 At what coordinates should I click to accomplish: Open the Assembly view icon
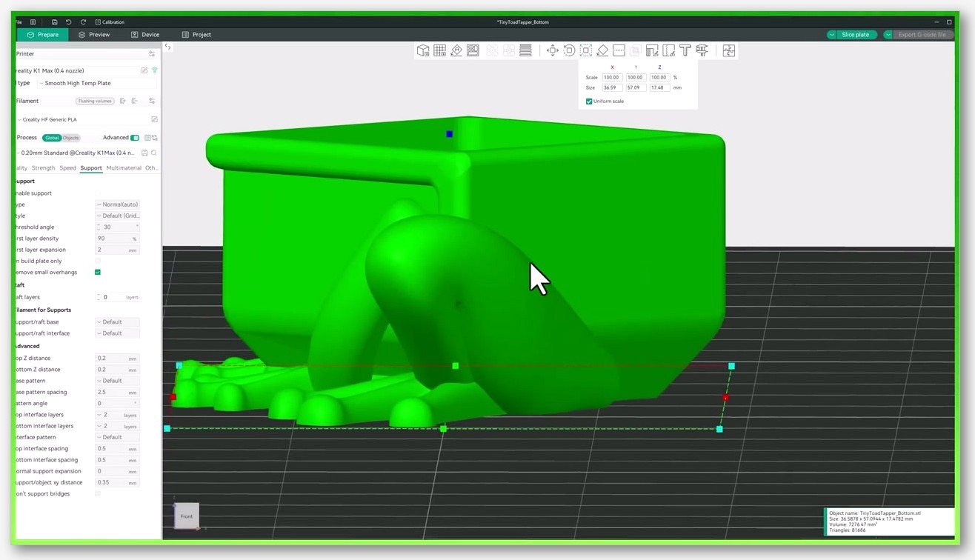point(729,50)
